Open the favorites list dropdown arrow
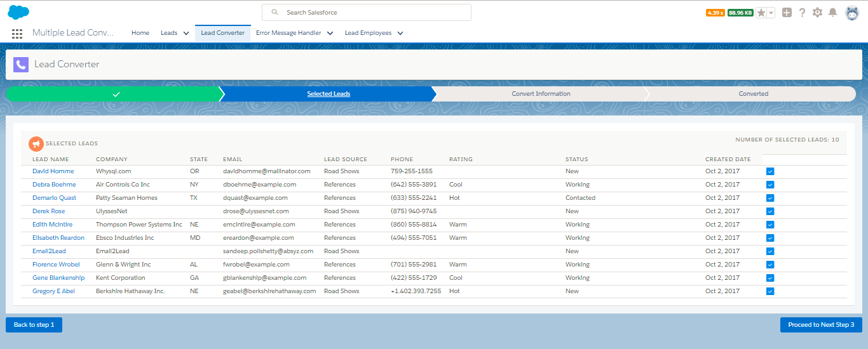Image resolution: width=868 pixels, height=349 pixels. pyautogui.click(x=771, y=13)
